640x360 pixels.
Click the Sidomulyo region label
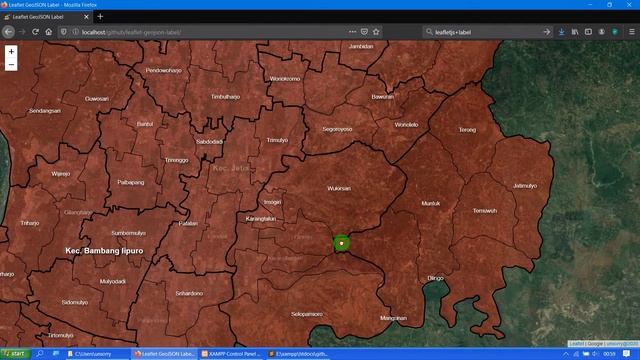(x=75, y=302)
